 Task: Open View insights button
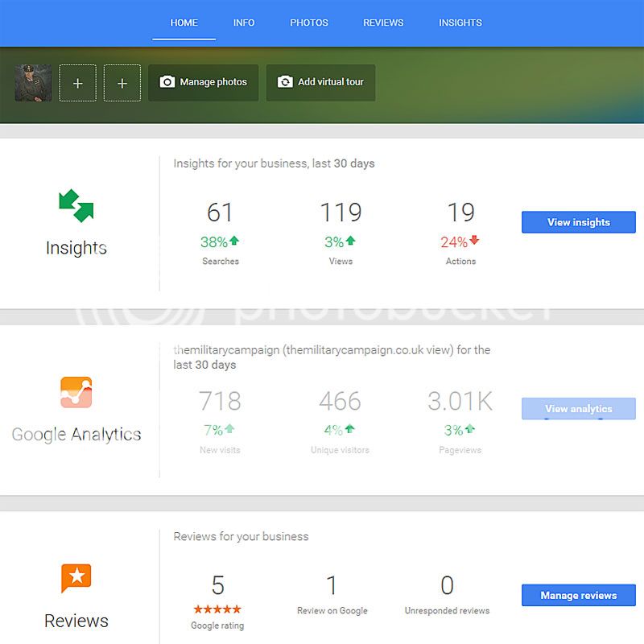click(x=579, y=222)
